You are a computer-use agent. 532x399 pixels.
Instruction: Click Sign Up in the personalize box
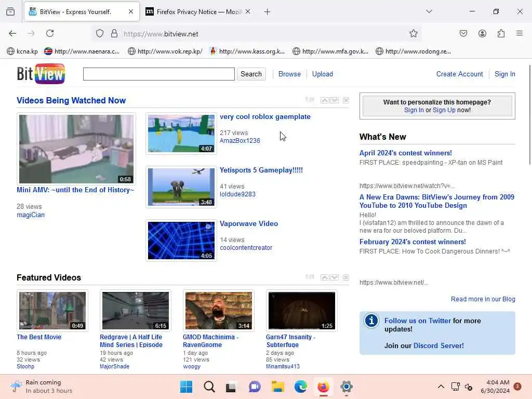pyautogui.click(x=444, y=110)
